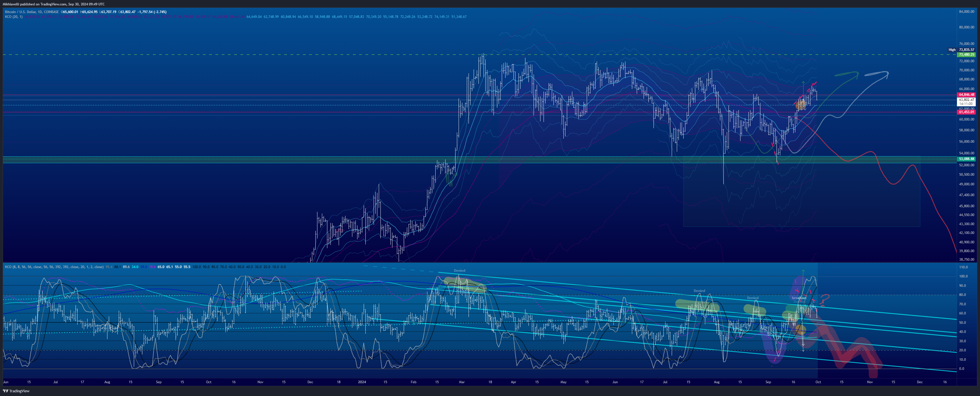This screenshot has height=396, width=980.
Task: Click the '2024' label on the time axis
Action: pyautogui.click(x=362, y=382)
